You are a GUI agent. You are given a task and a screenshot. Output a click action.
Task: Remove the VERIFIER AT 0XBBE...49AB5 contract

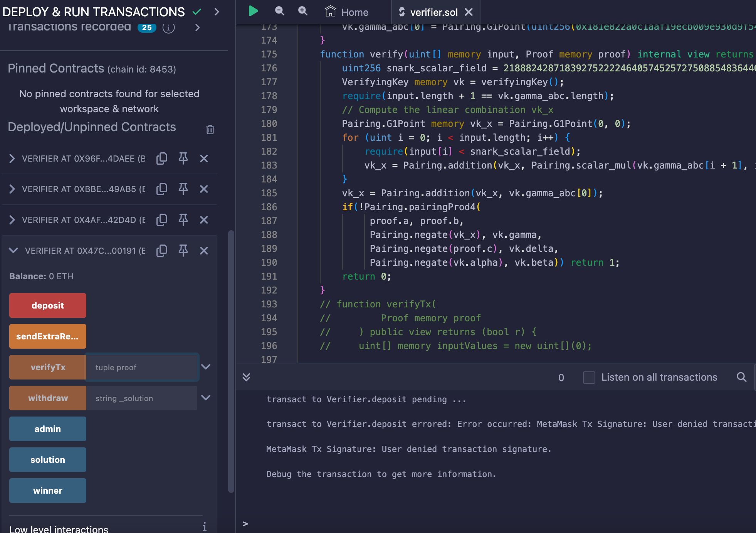(204, 189)
